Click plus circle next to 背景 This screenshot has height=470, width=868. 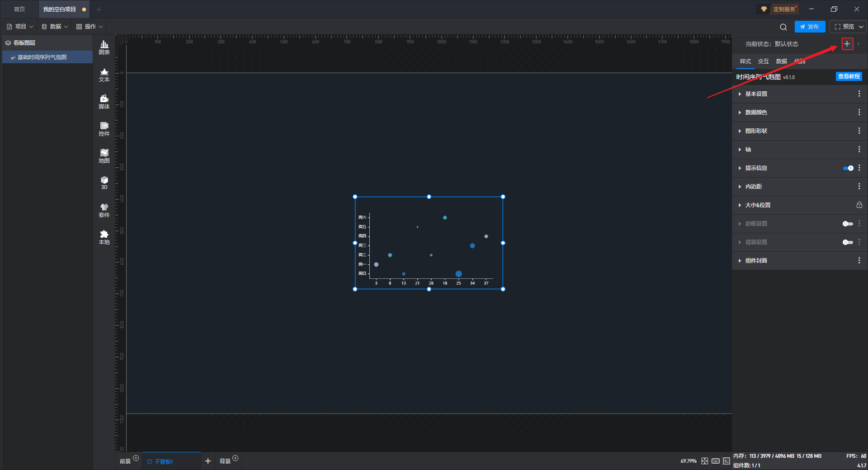click(x=235, y=458)
